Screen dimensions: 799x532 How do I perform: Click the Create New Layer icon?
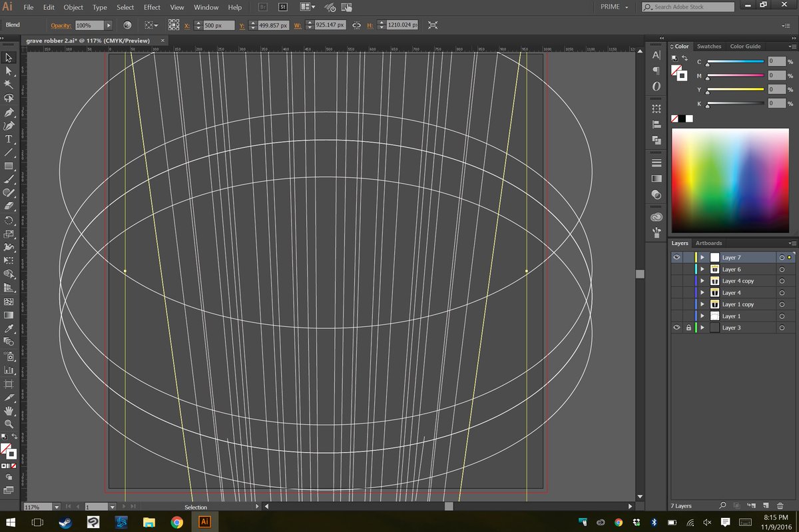click(x=766, y=506)
